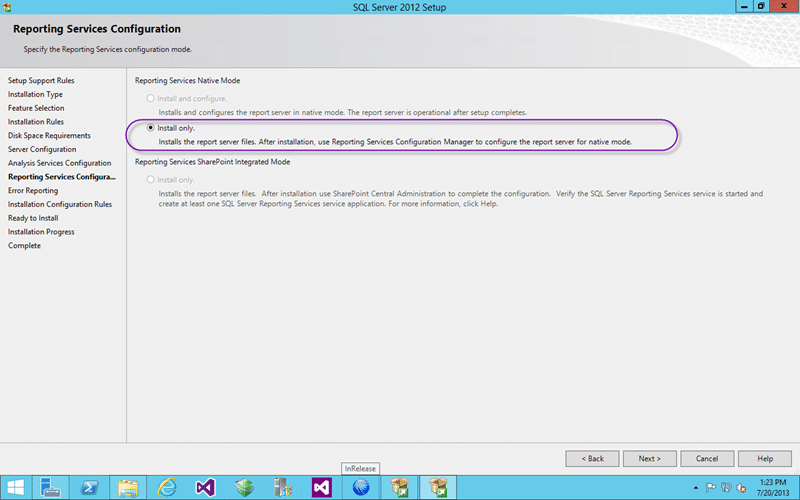The height and width of the screenshot is (500, 800).
Task: Switch to the highlighted setup box taskbar icon
Action: click(438, 488)
